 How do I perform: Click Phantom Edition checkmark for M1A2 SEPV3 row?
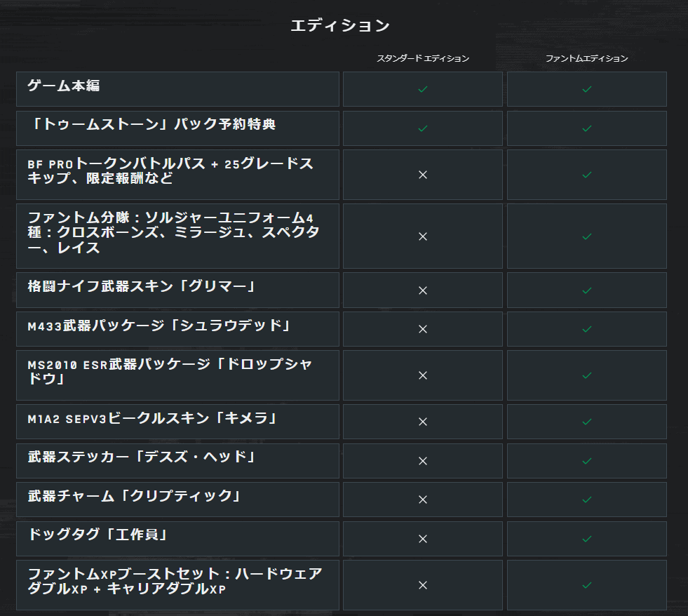(x=586, y=422)
